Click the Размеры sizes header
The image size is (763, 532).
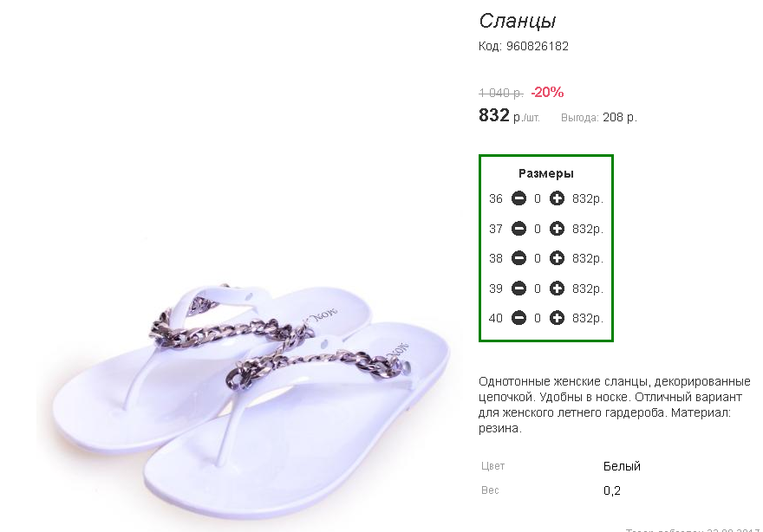(546, 173)
